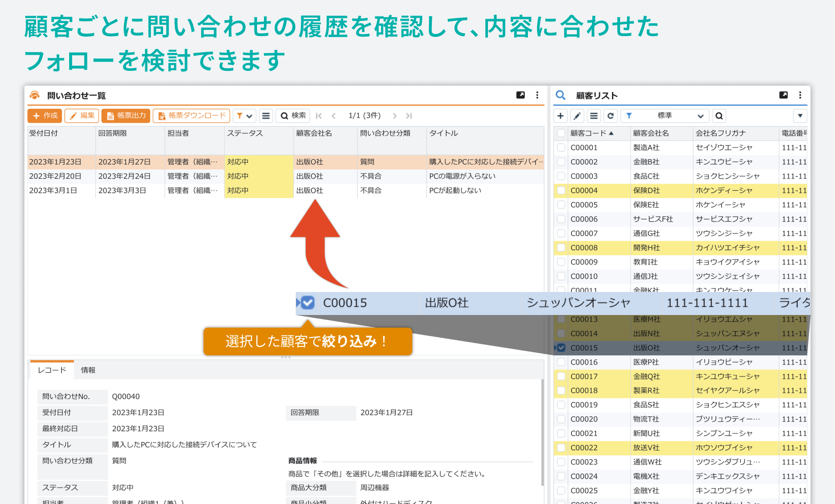This screenshot has height=504, width=835.
Task: Open the dropdown arrow at the customer toolbar's right end
Action: click(x=800, y=116)
